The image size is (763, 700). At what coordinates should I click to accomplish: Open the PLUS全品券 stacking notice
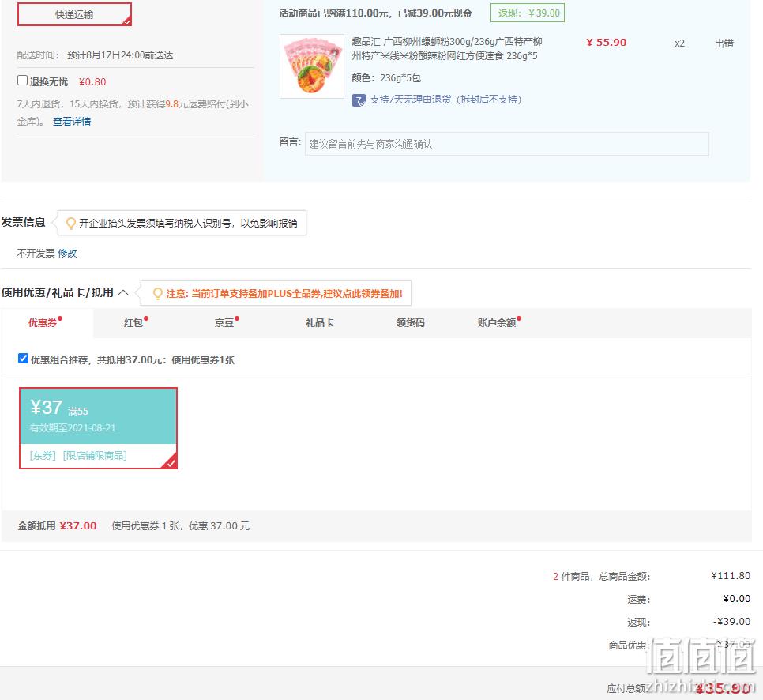point(284,294)
